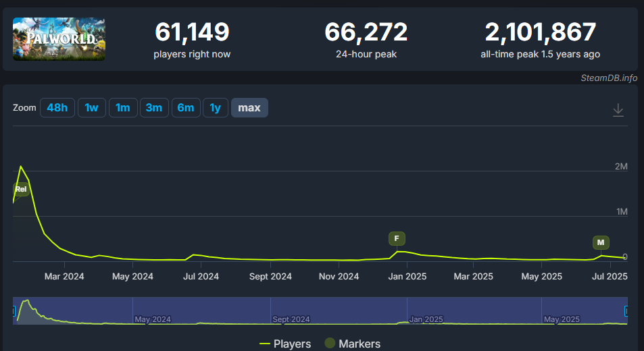Click the Jul 2024 axis label
This screenshot has height=351, width=644.
click(x=201, y=276)
